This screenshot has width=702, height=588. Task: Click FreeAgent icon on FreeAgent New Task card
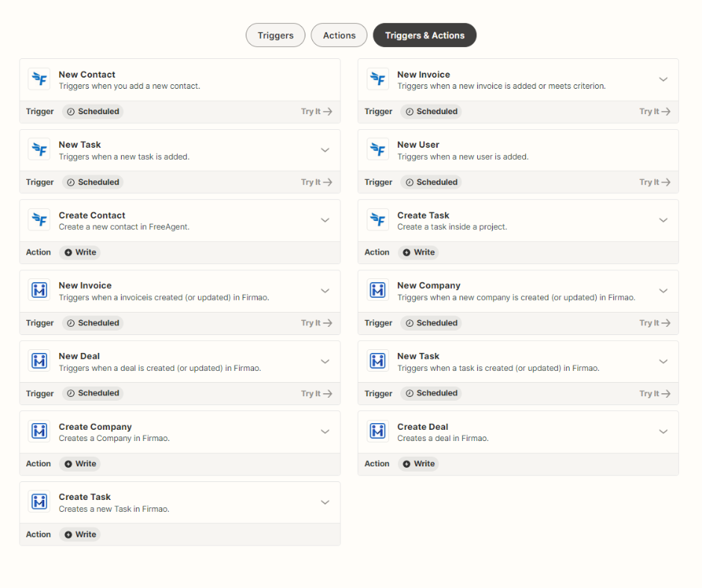(x=40, y=149)
